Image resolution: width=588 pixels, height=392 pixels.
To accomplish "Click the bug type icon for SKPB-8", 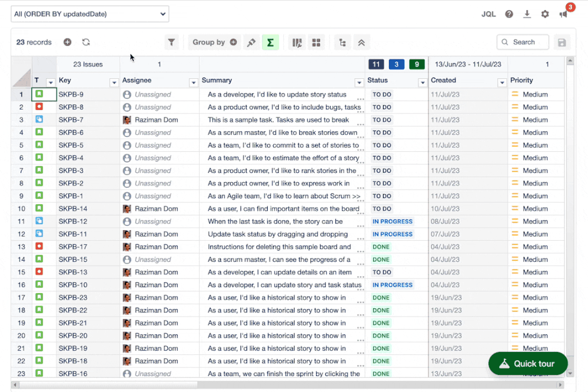I will pos(39,107).
